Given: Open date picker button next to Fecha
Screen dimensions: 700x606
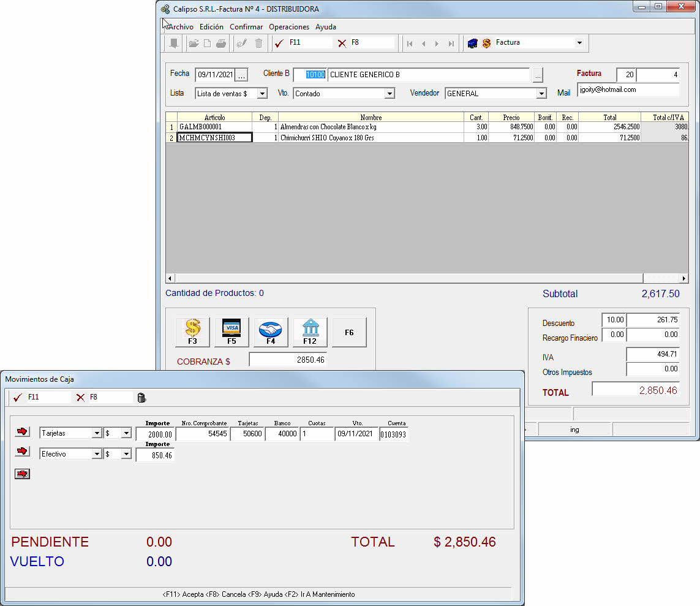Looking at the screenshot, I should point(241,75).
